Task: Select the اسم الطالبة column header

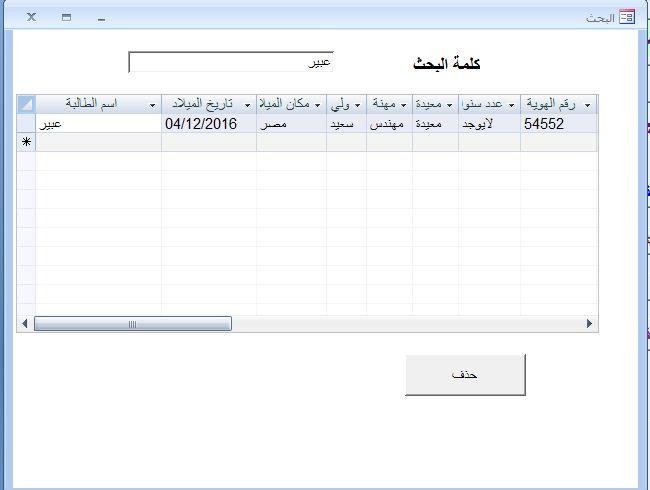Action: pyautogui.click(x=99, y=104)
